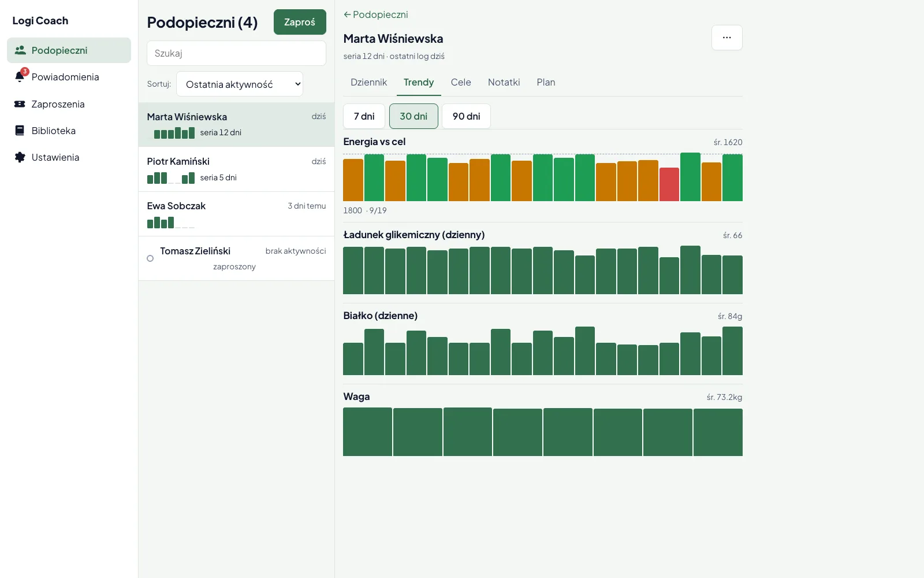Image resolution: width=924 pixels, height=578 pixels.
Task: Select the 30 dni range
Action: [413, 116]
